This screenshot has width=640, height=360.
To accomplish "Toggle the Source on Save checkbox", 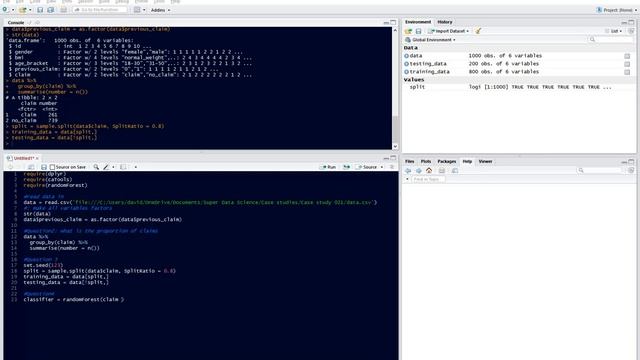I will [52, 167].
